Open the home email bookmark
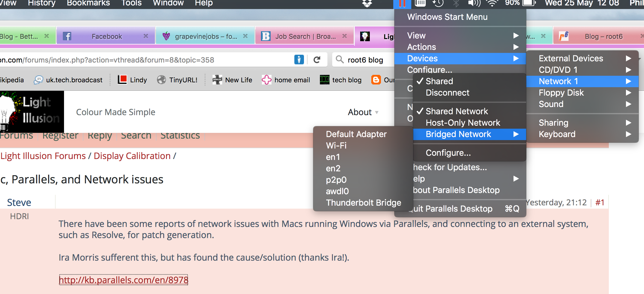 (x=286, y=80)
